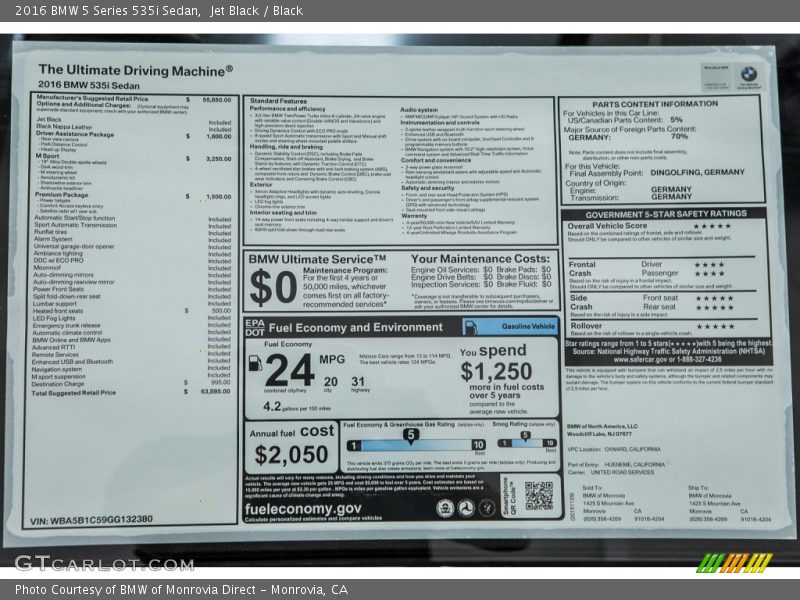Click the VIN WBA5B1C59GG132380 text

pyautogui.click(x=91, y=519)
